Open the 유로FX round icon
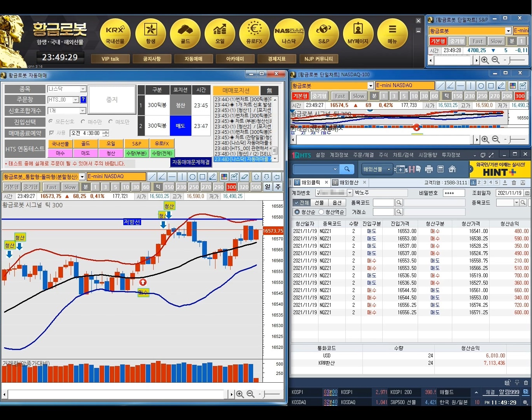 [x=254, y=34]
